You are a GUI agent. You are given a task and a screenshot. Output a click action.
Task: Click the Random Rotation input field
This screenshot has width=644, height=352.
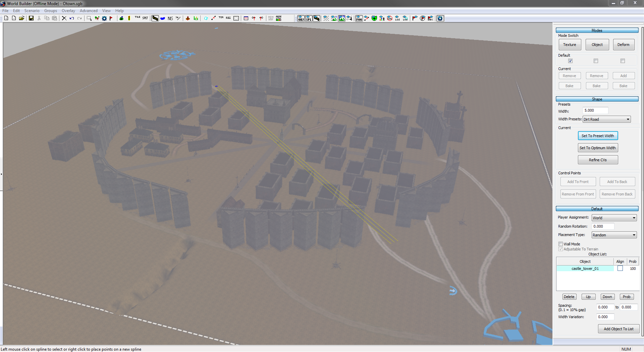coord(603,226)
